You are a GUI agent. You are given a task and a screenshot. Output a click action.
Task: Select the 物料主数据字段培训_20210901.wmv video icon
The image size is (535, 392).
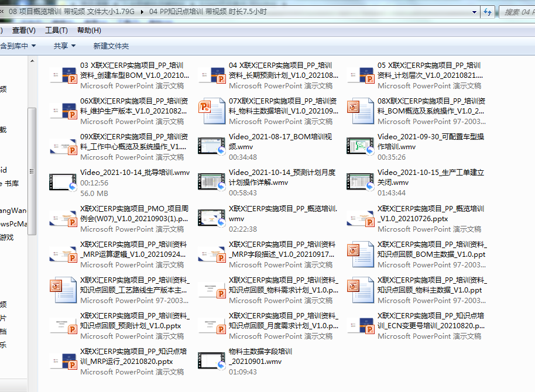pos(211,362)
